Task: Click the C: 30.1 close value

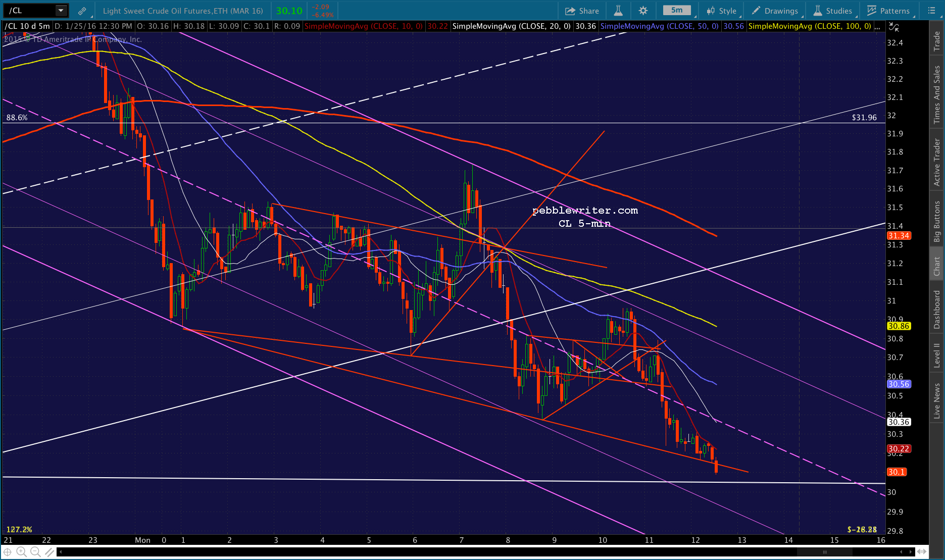Action: click(x=257, y=26)
